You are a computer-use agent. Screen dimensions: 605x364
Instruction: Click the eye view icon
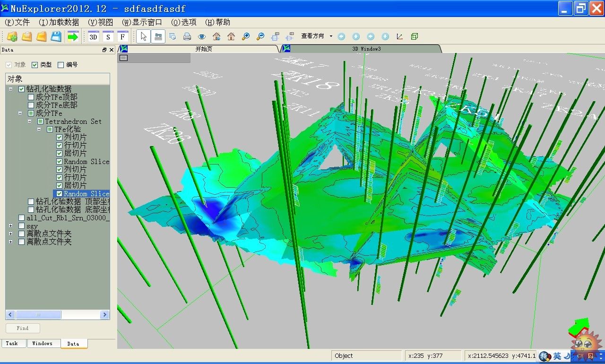point(202,36)
